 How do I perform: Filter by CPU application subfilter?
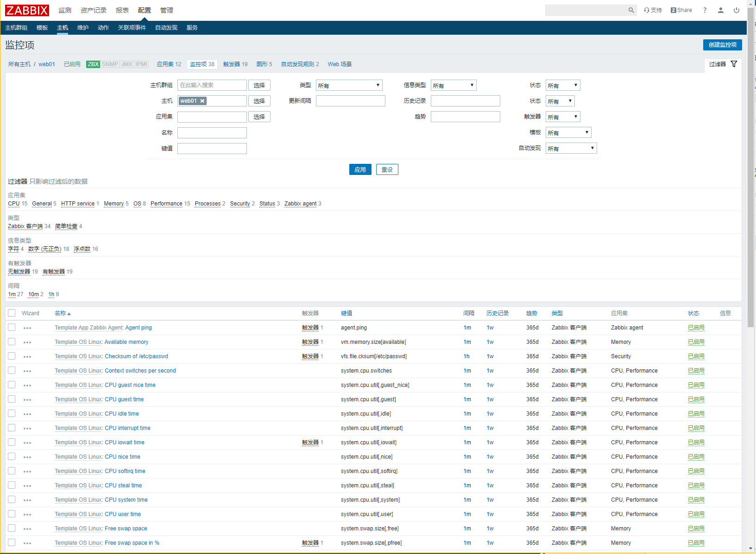click(14, 204)
